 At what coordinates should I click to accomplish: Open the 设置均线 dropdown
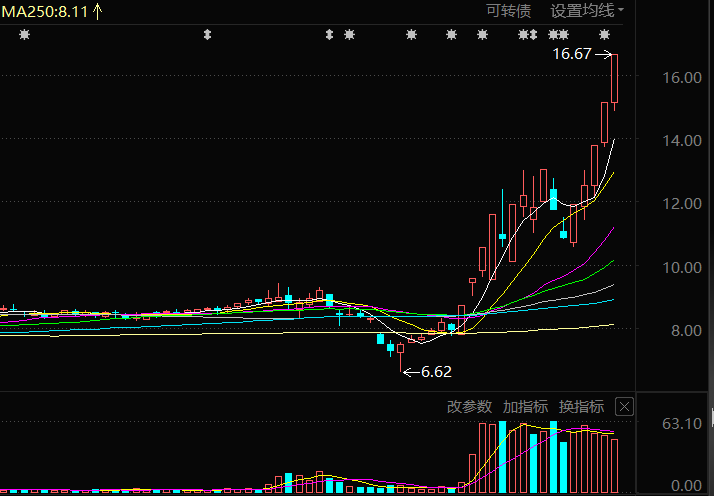click(587, 10)
